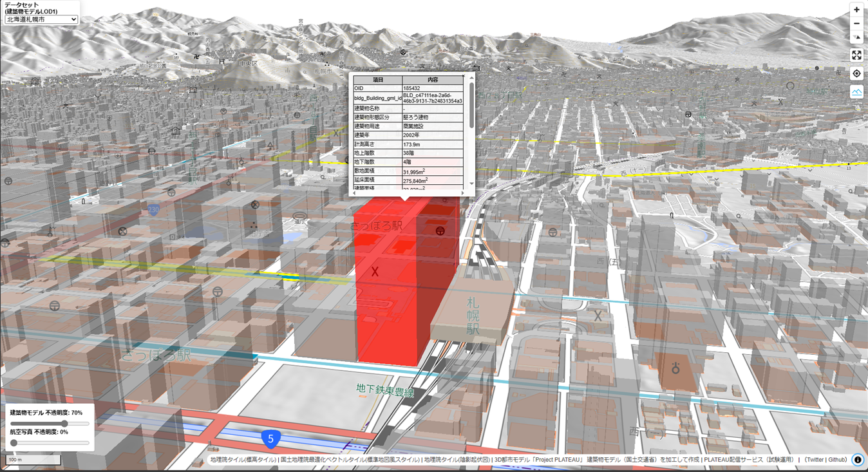Screen dimensions: 868x472
Task: Adjust the 建築物モデル opacity slider
Action: [x=64, y=424]
